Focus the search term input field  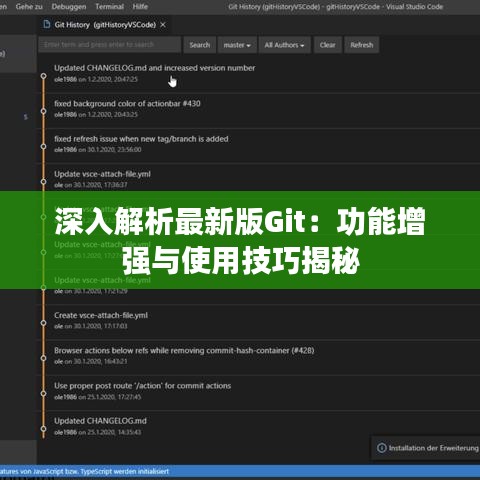click(110, 45)
